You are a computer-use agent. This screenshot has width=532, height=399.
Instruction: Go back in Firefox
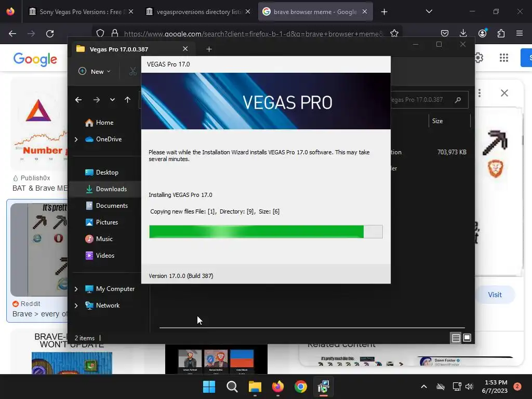tap(12, 34)
